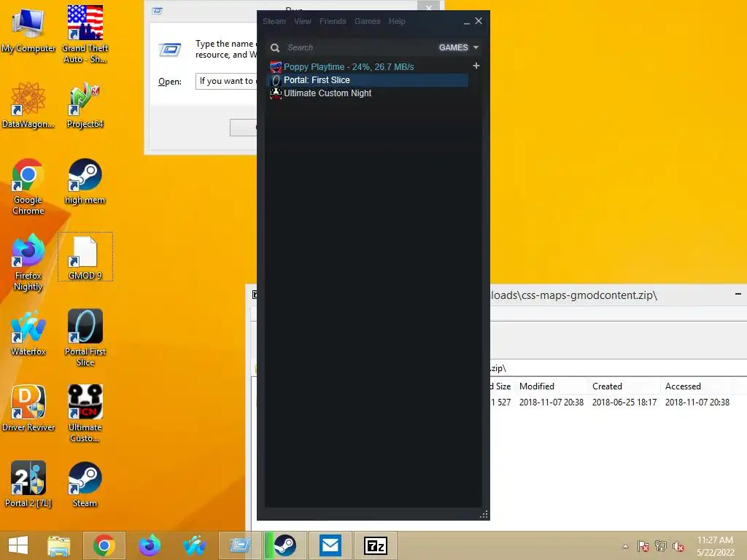Select Driver Reviver desktop shortcut

pyautogui.click(x=28, y=408)
